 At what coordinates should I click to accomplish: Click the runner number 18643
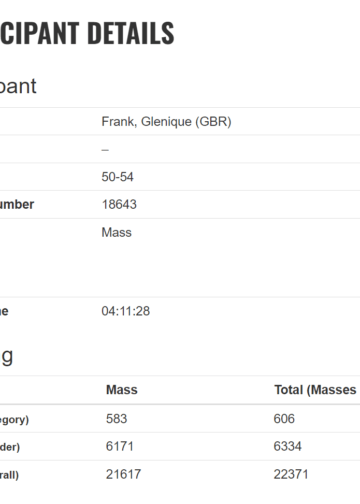point(119,204)
